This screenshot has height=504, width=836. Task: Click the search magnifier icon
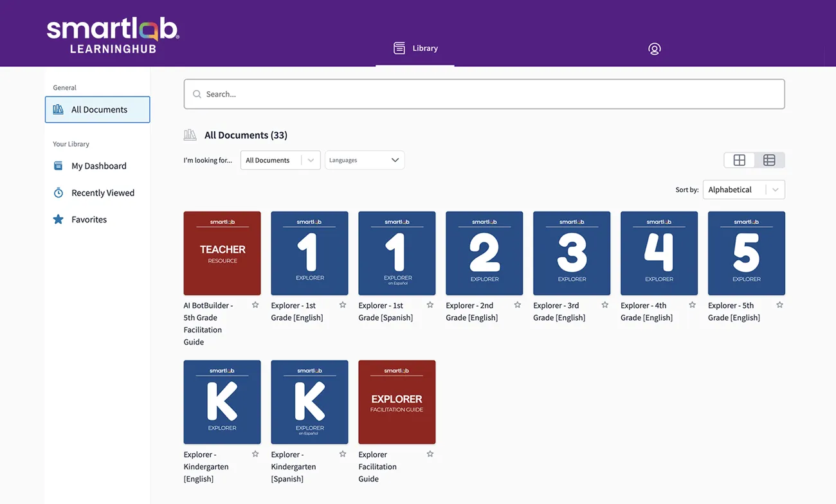point(197,94)
